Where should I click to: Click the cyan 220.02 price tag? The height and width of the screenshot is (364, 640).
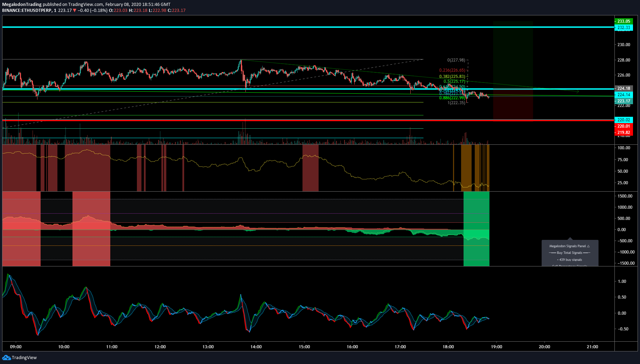point(624,120)
